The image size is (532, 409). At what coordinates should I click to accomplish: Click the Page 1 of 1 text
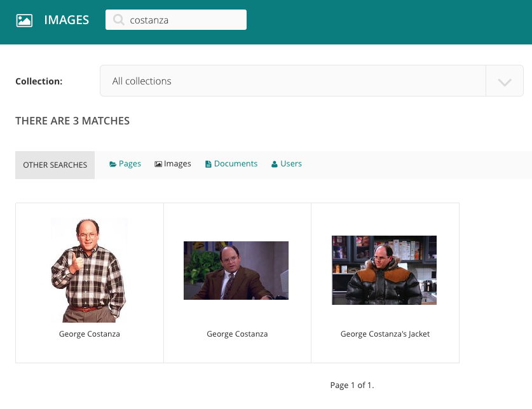point(352,386)
